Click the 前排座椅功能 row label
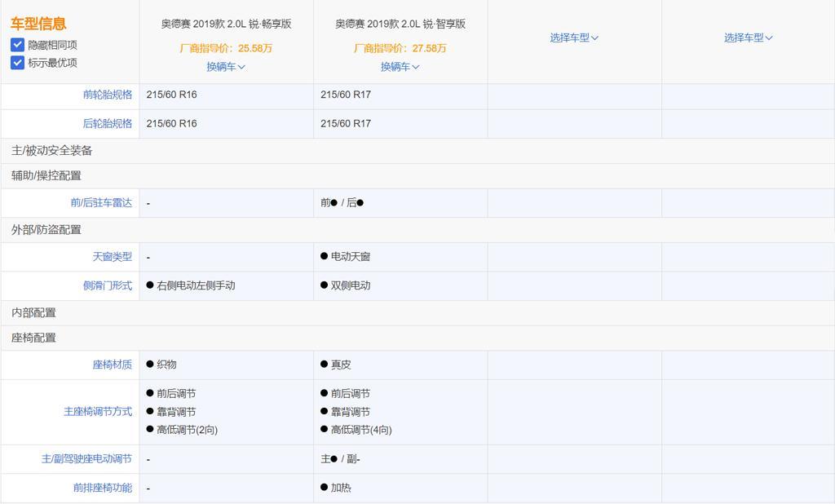This screenshot has height=504, width=835. [x=103, y=488]
